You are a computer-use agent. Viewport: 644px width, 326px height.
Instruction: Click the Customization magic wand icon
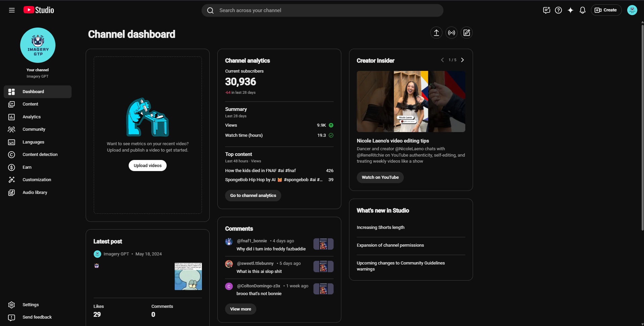click(x=11, y=180)
